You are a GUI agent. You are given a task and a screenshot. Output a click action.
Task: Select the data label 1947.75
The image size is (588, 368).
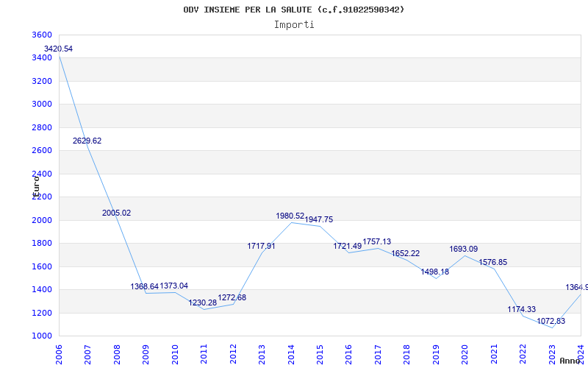point(319,219)
